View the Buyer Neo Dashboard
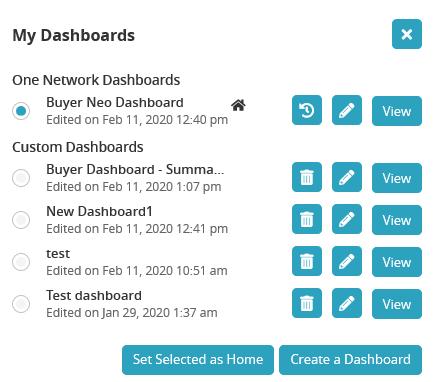440x382 pixels. coord(397,111)
